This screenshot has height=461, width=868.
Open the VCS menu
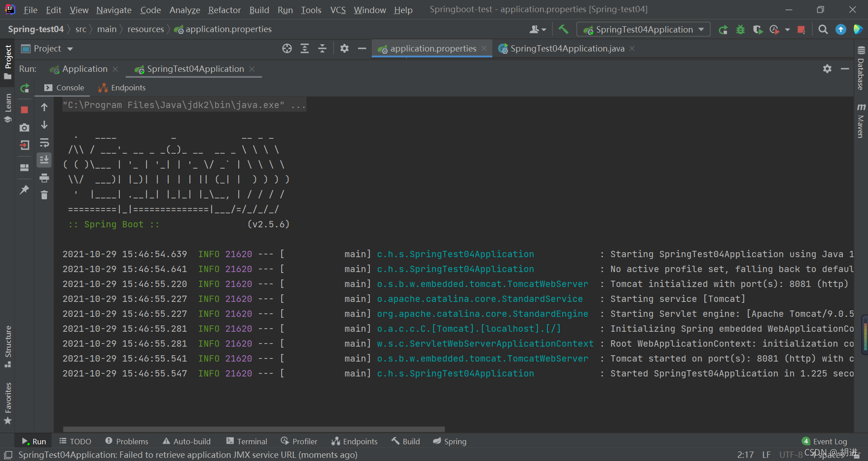(x=338, y=10)
